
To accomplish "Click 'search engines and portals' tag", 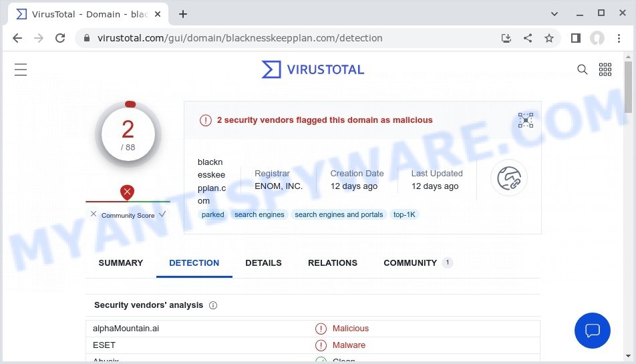I will [339, 214].
